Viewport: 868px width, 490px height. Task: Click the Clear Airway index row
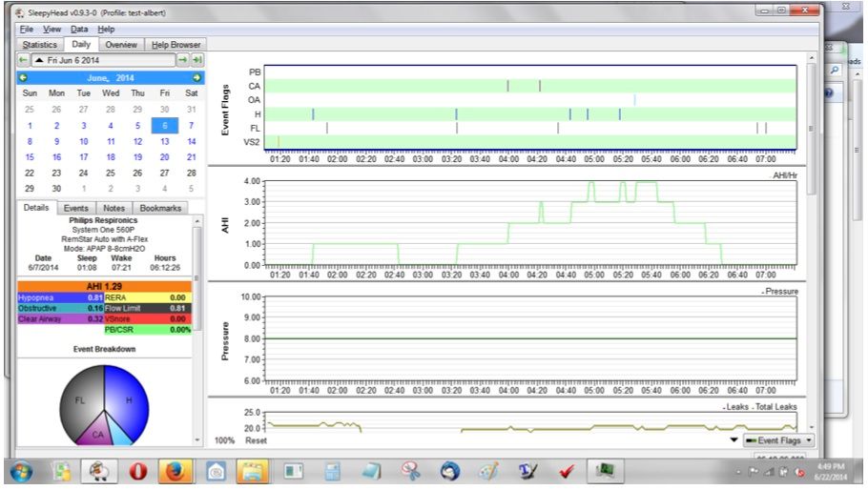pos(60,318)
